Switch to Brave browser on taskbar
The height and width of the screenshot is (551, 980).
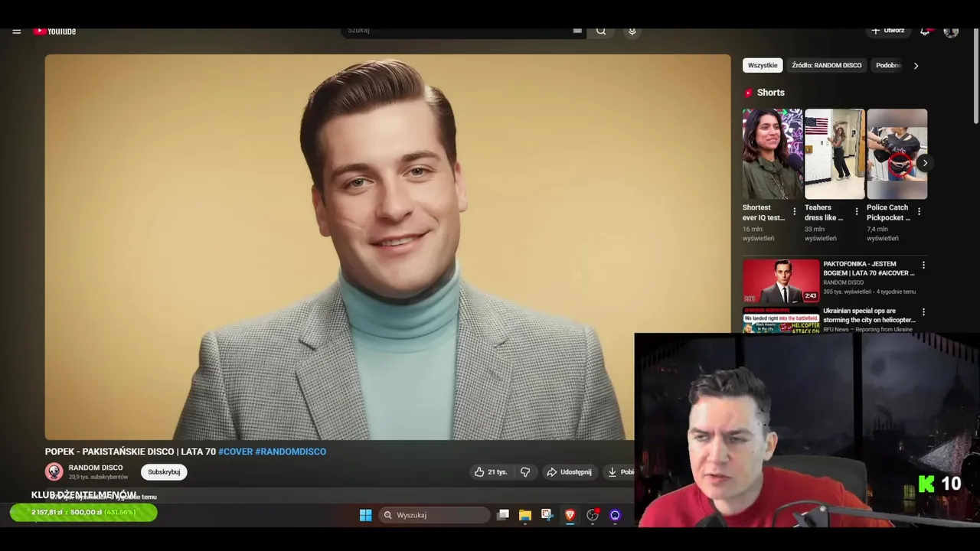(570, 515)
